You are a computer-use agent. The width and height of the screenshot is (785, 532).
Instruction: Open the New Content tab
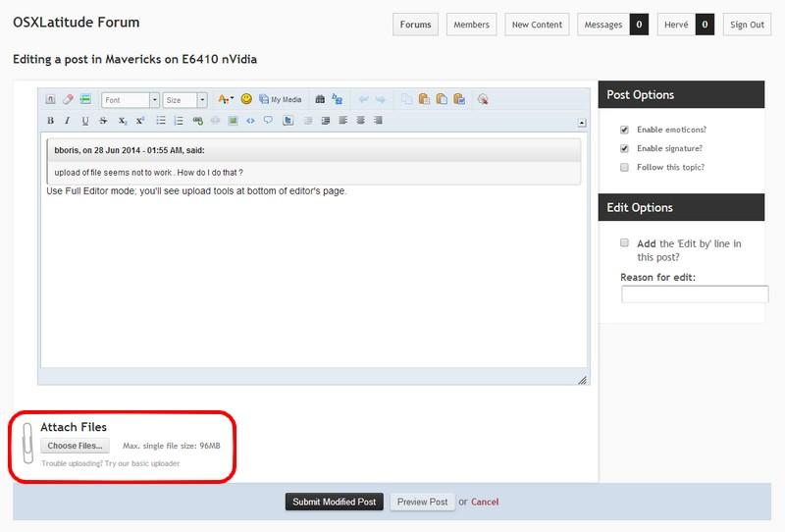[x=537, y=25]
